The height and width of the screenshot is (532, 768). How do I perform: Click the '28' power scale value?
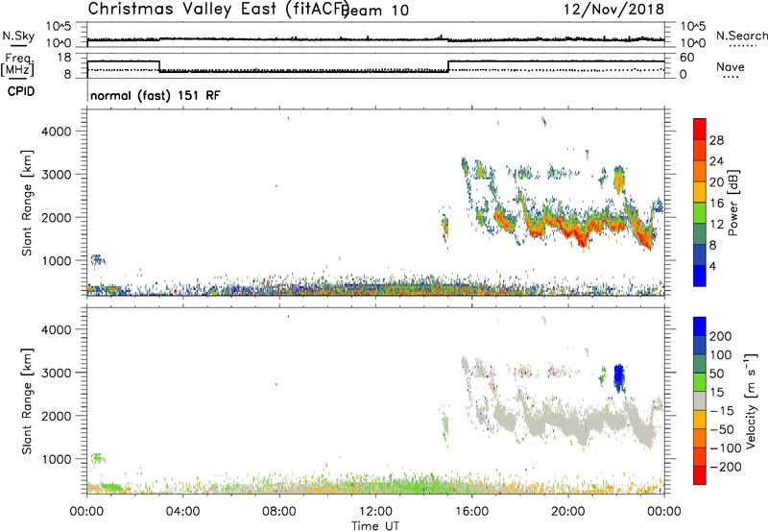[x=716, y=140]
